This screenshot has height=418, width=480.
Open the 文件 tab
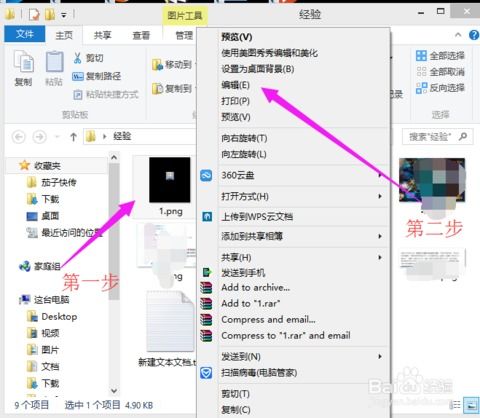coord(25,34)
